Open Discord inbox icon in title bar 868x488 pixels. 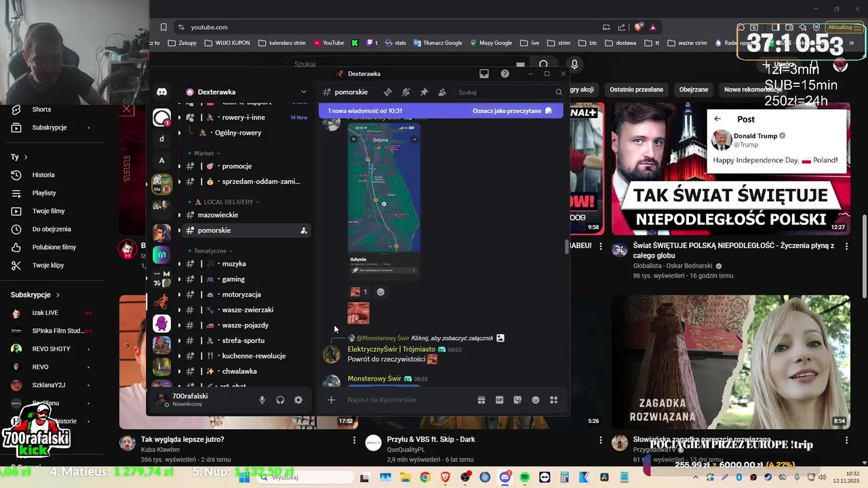pyautogui.click(x=484, y=74)
